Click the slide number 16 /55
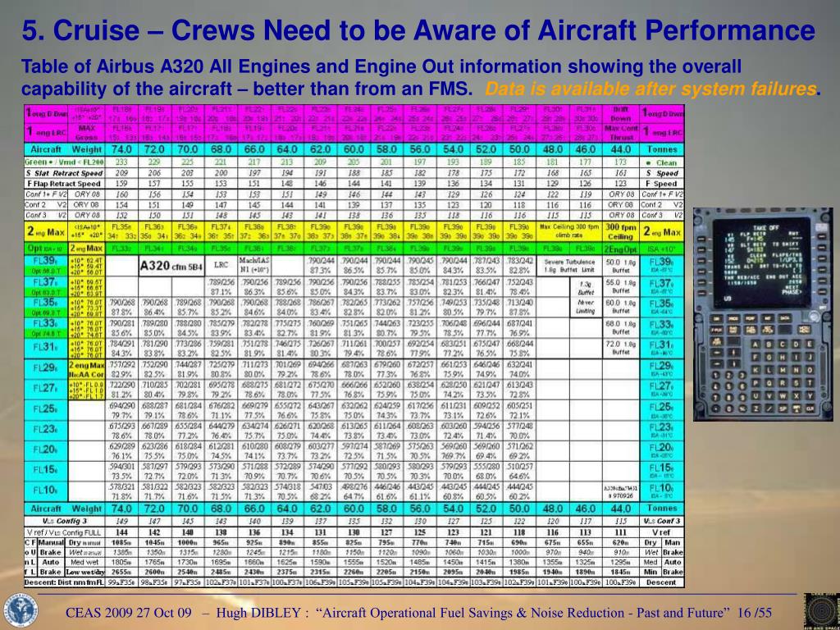The image size is (840, 630). click(755, 612)
